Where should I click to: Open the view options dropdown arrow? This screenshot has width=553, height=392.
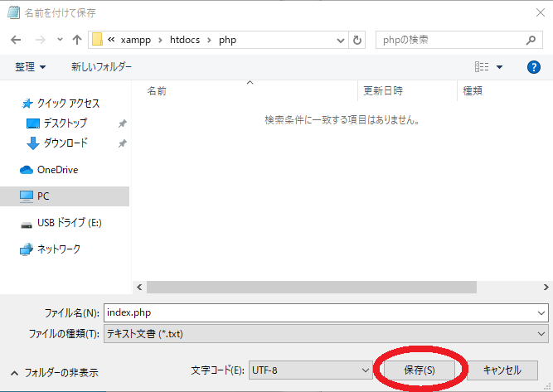[499, 67]
